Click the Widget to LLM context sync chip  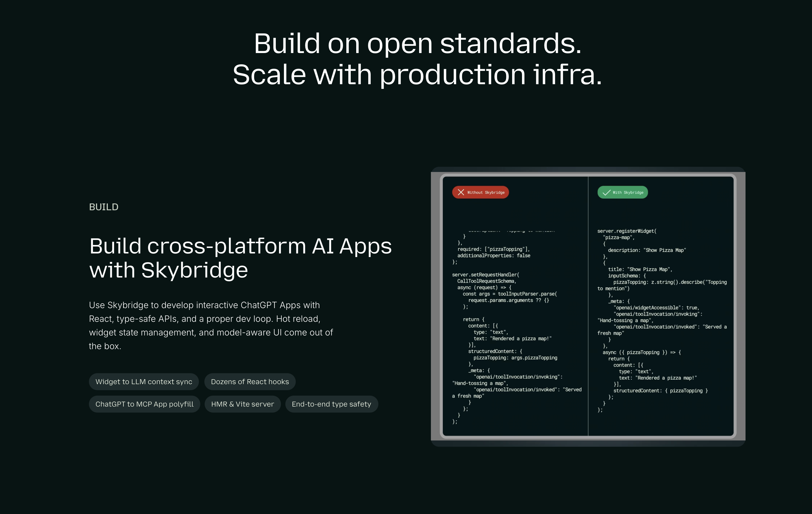(144, 382)
